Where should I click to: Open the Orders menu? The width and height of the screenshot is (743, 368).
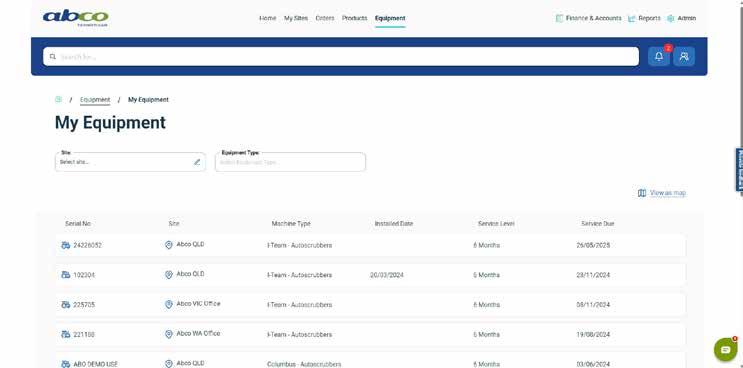(x=325, y=18)
